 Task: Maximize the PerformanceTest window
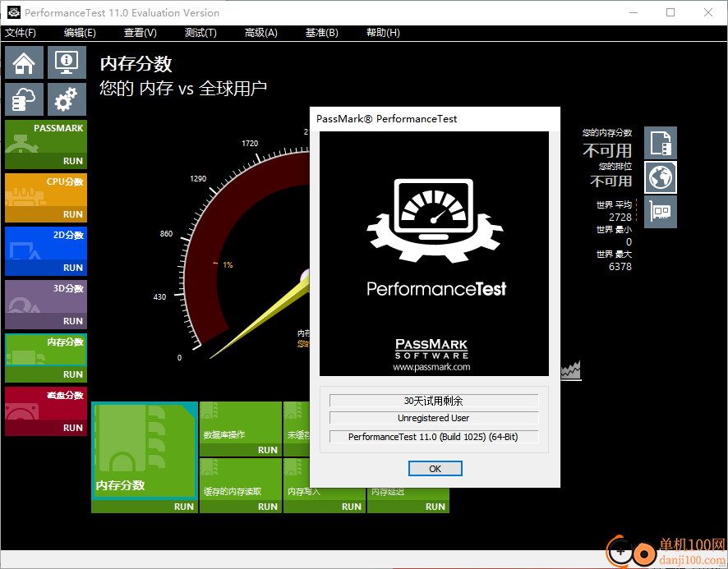pos(670,12)
